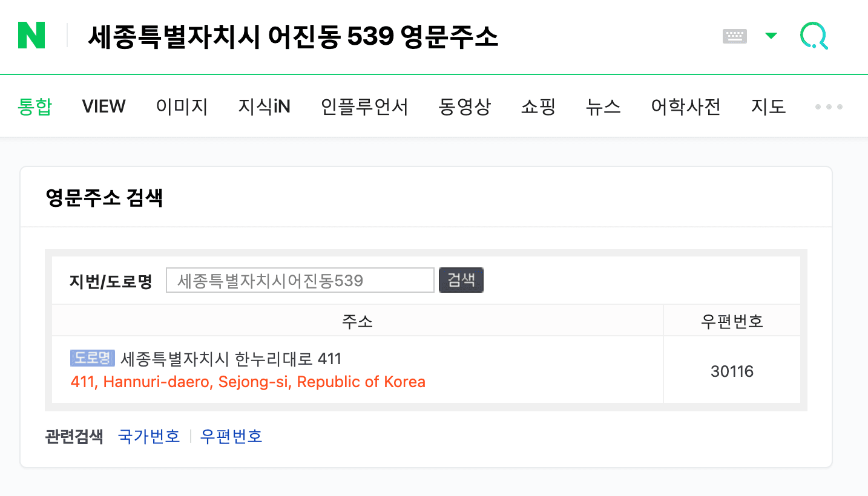Screen dimensions: 868x496
Task: Open the 우편번호 related search link
Action: click(231, 436)
